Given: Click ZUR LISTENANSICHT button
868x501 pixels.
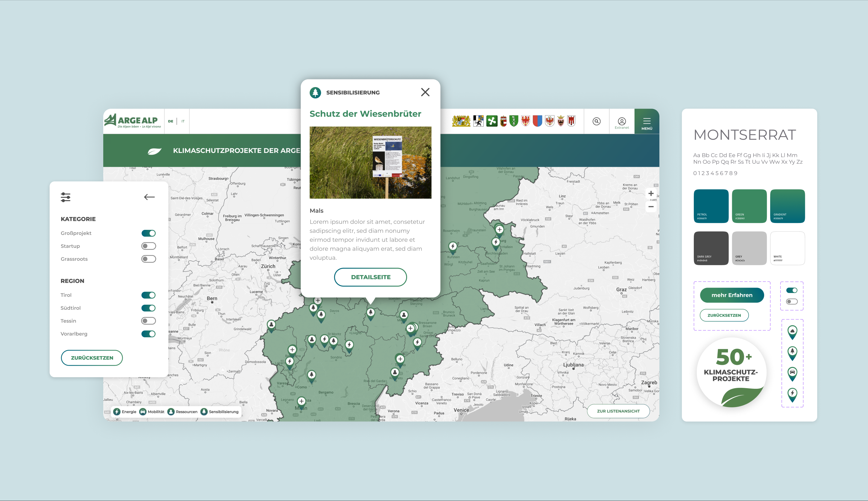Looking at the screenshot, I should [618, 411].
